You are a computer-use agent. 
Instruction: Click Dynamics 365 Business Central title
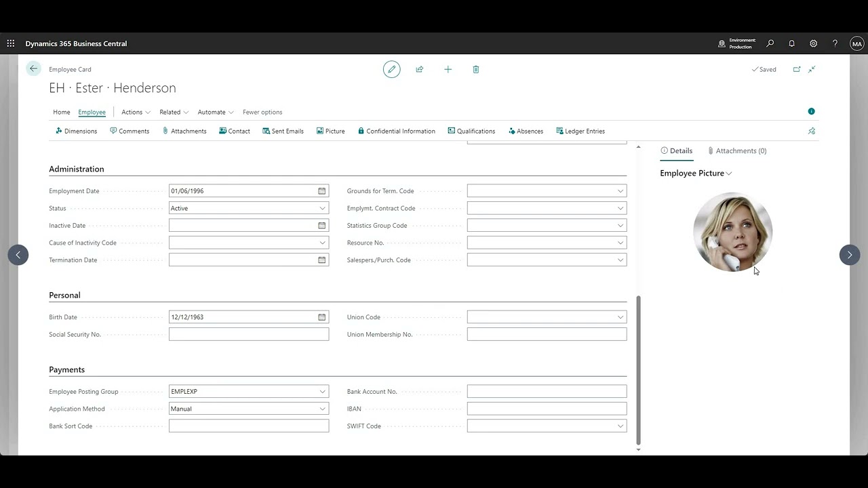[76, 43]
